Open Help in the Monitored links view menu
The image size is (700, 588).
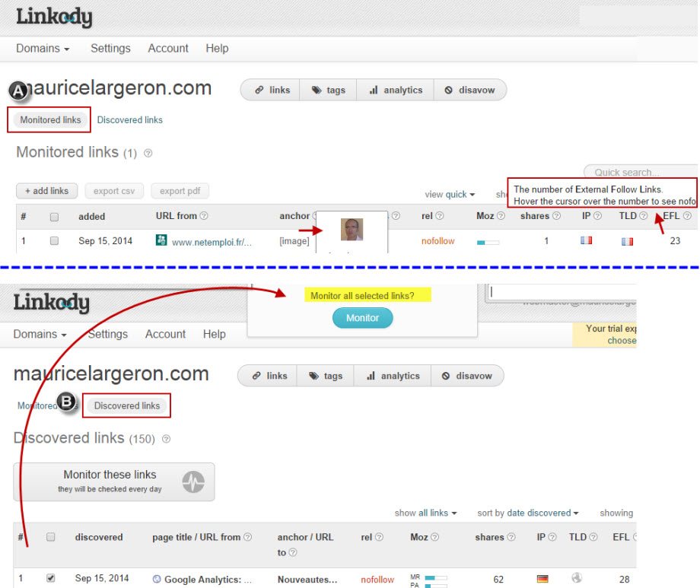pos(217,48)
